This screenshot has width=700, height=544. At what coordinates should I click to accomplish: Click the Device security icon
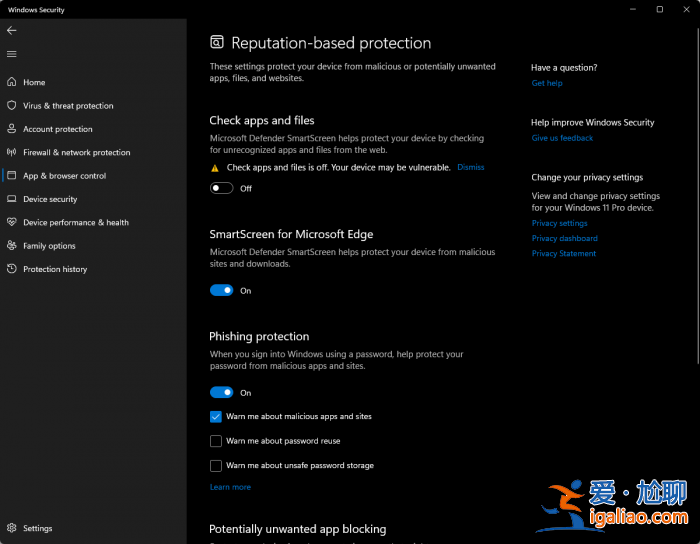tap(12, 199)
